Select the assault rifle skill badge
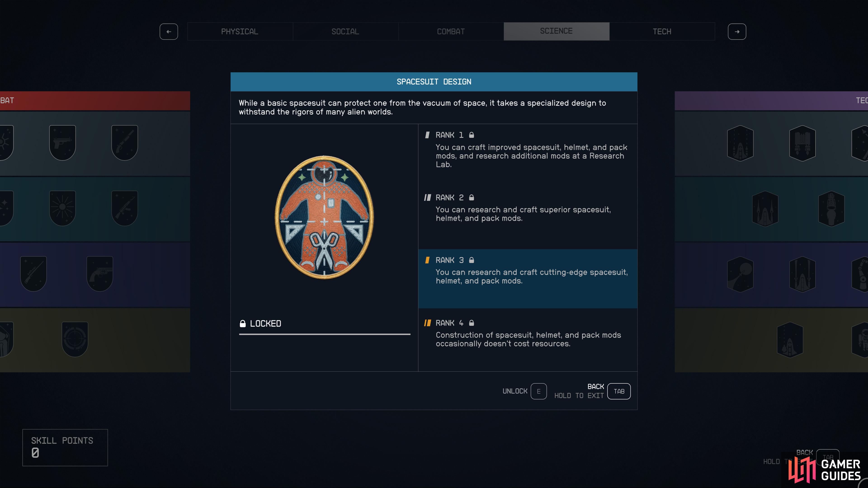 coord(125,208)
